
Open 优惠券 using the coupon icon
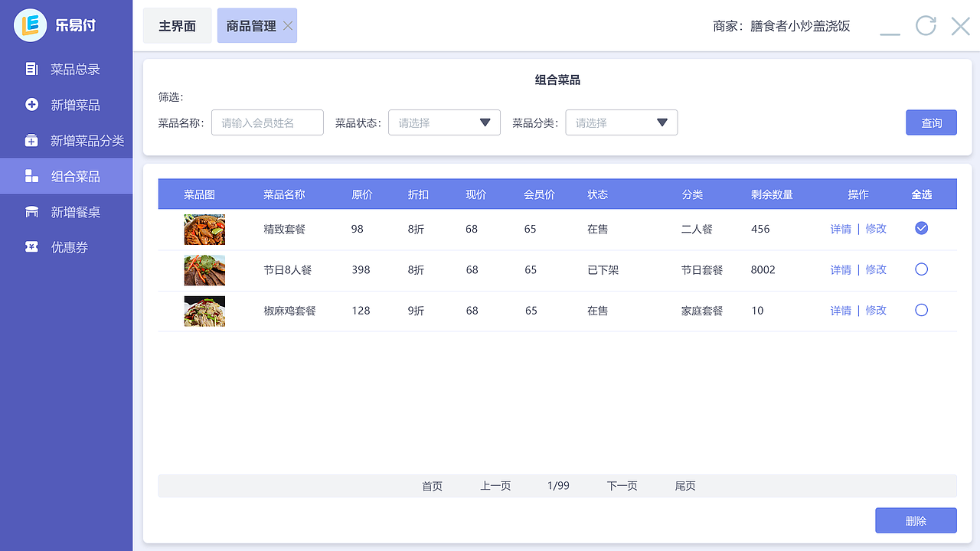pyautogui.click(x=31, y=246)
